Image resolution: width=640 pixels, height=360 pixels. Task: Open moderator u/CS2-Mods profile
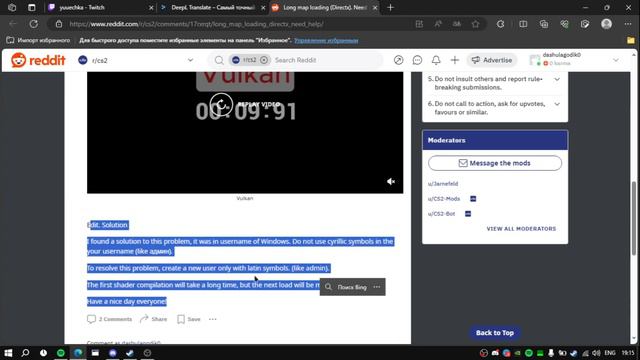pos(444,199)
